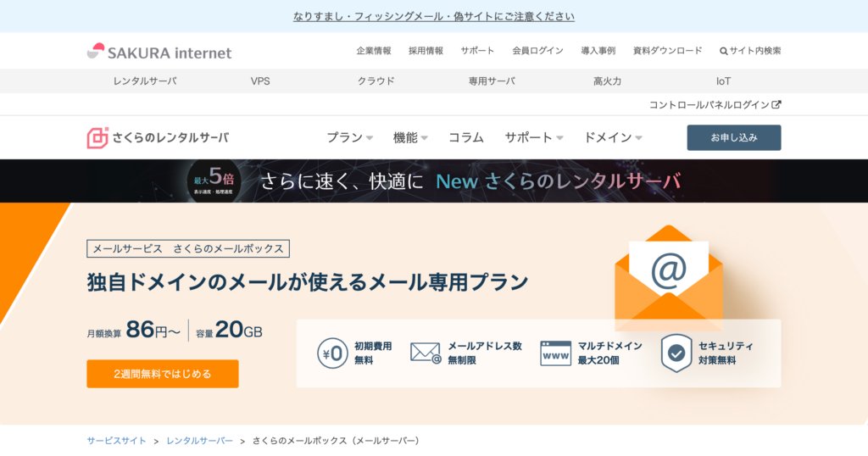Click the メールアドレス数 無制限 text
Image resolution: width=868 pixels, height=456 pixels.
484,353
